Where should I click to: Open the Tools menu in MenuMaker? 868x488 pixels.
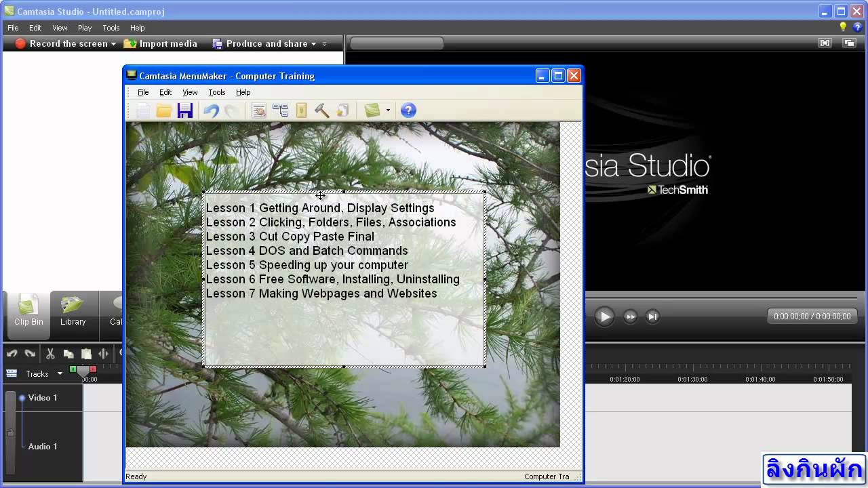coord(216,92)
